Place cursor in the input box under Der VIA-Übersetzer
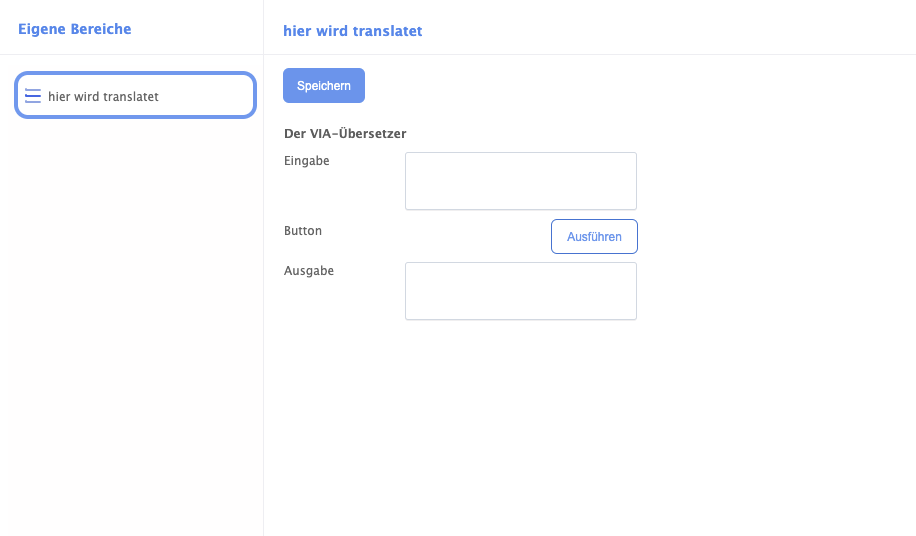This screenshot has height=536, width=916. click(x=520, y=181)
